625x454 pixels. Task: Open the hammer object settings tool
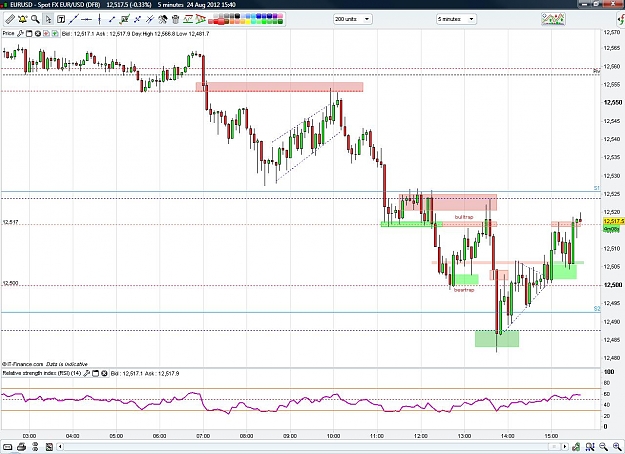163,19
